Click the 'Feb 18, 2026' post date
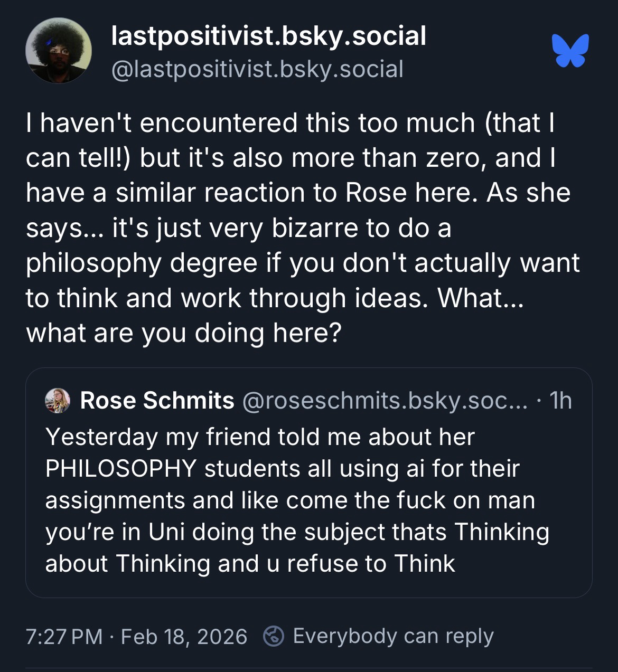Viewport: 618px width, 672px height. click(x=184, y=637)
